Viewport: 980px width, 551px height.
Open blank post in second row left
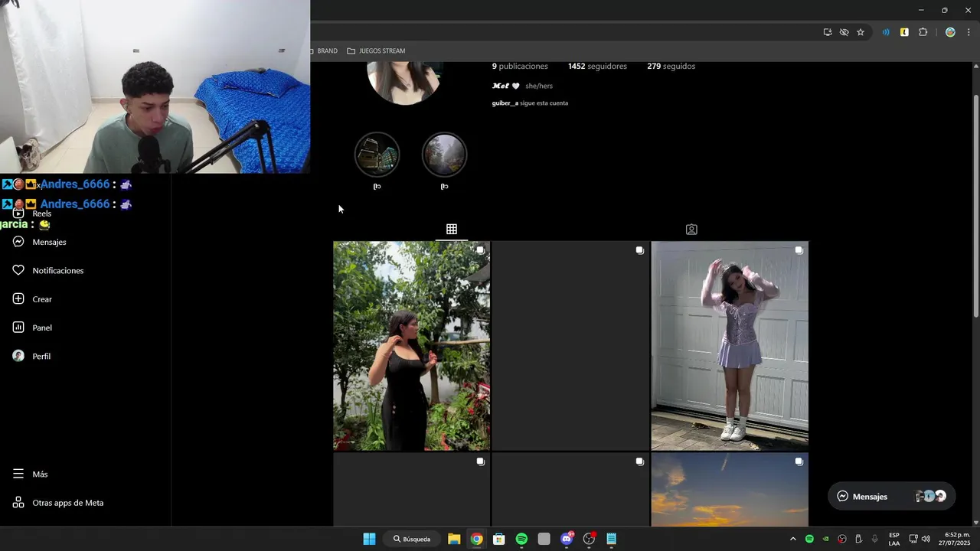[x=412, y=489]
